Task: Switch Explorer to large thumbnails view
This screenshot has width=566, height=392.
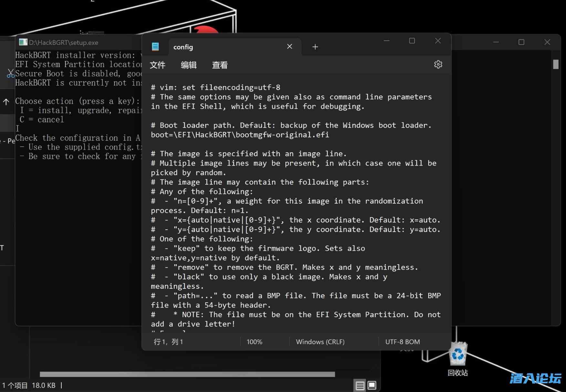Action: point(372,385)
